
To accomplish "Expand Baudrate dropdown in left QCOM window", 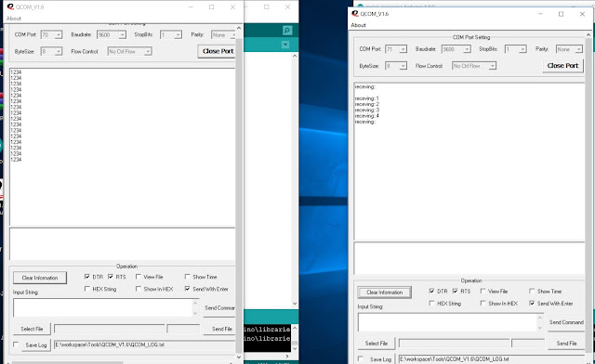I will (122, 35).
